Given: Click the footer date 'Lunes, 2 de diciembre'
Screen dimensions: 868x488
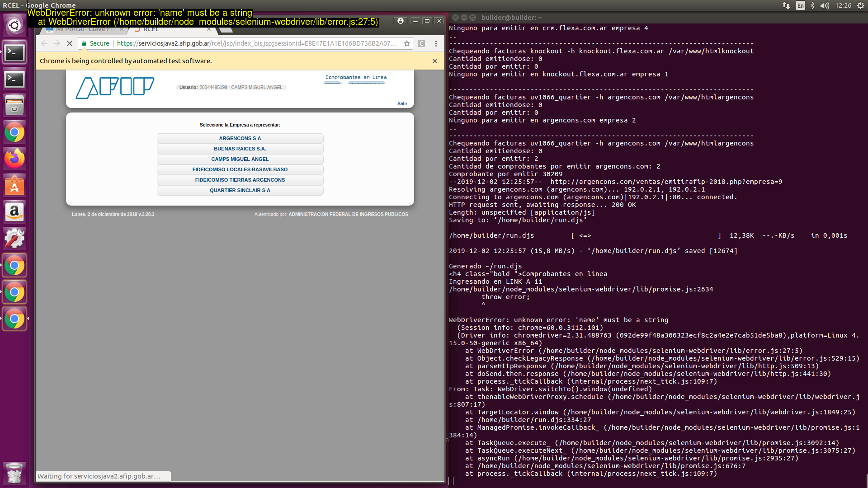Looking at the screenshot, I should 113,214.
